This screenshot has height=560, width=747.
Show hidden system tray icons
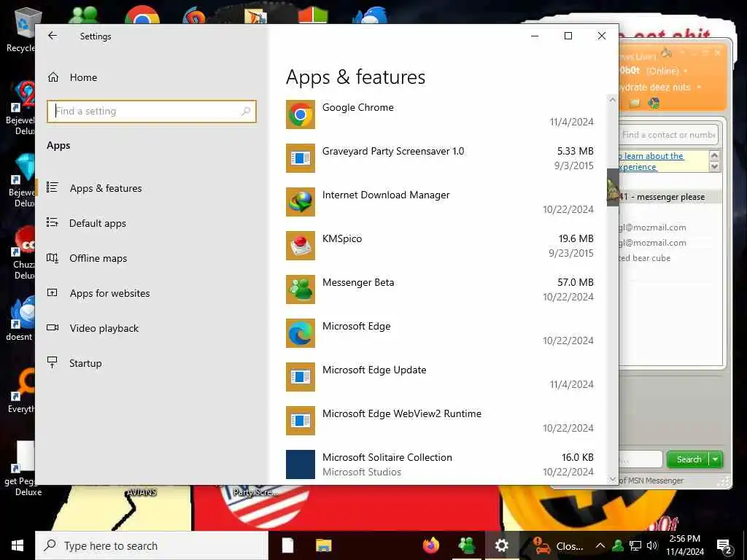600,545
